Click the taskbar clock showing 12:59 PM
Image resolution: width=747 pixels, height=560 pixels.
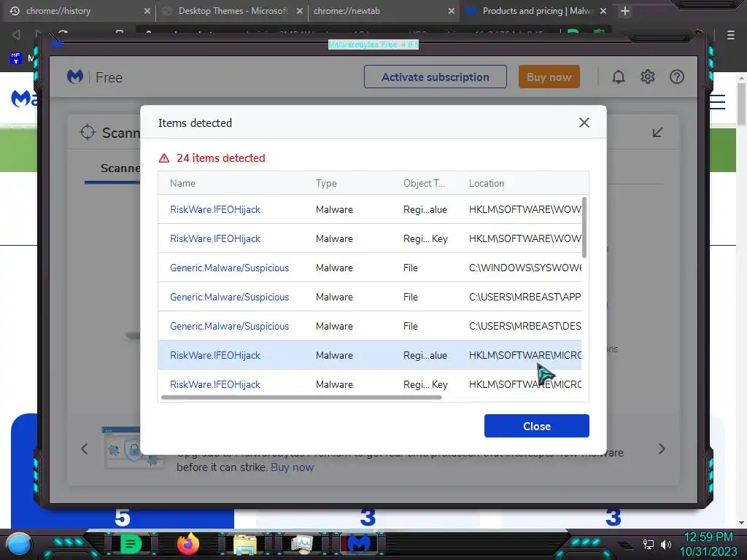[708, 537]
